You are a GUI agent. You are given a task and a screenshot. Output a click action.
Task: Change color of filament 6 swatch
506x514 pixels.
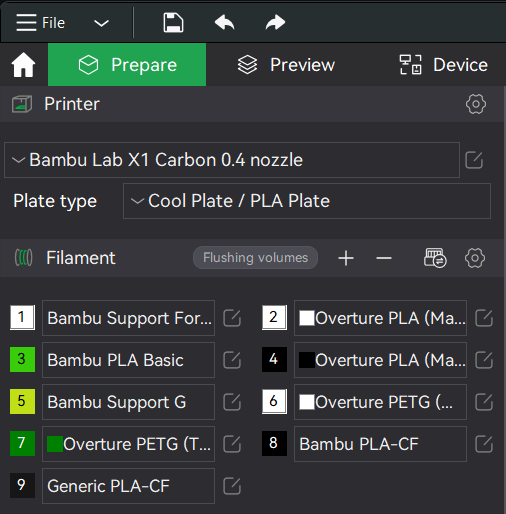pos(274,401)
